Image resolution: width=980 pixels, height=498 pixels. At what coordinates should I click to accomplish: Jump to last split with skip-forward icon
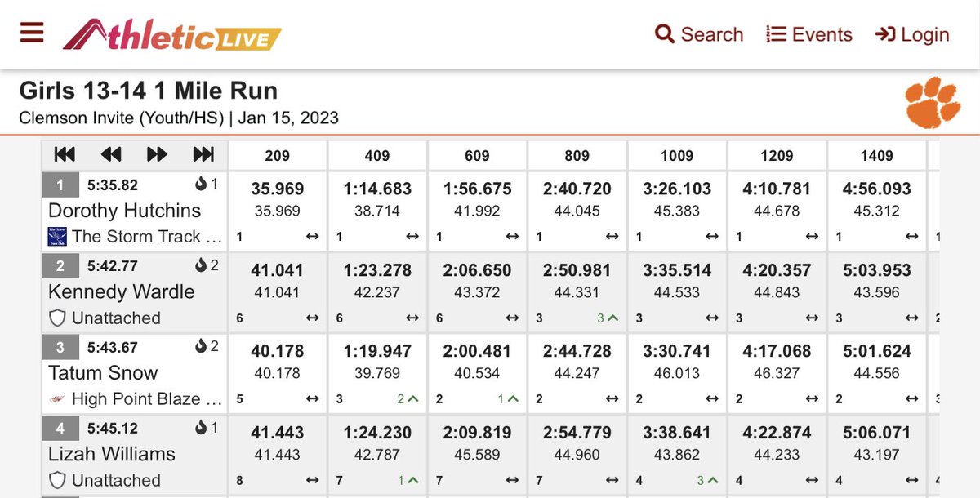tap(203, 154)
